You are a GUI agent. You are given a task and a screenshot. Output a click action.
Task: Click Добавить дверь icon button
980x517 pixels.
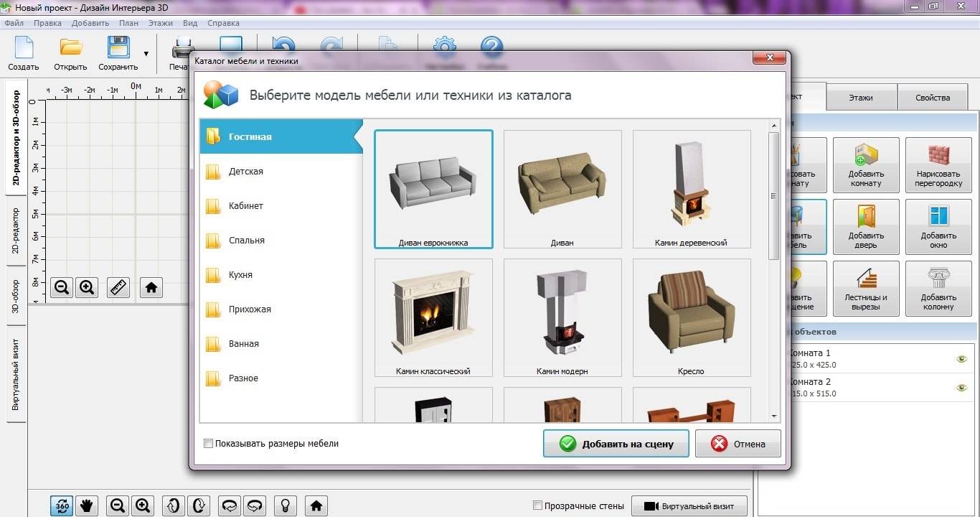click(x=866, y=226)
